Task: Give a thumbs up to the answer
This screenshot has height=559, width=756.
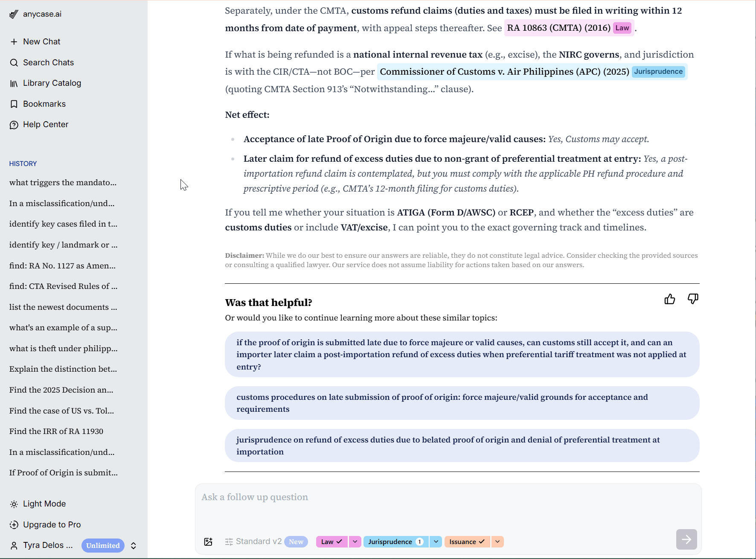Action: click(x=670, y=299)
